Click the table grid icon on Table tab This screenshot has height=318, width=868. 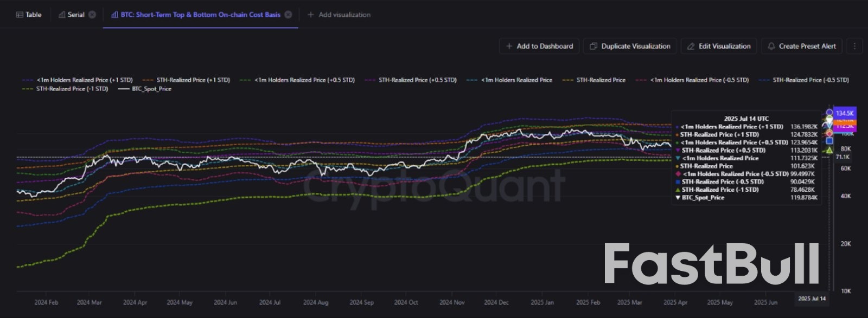pos(20,15)
